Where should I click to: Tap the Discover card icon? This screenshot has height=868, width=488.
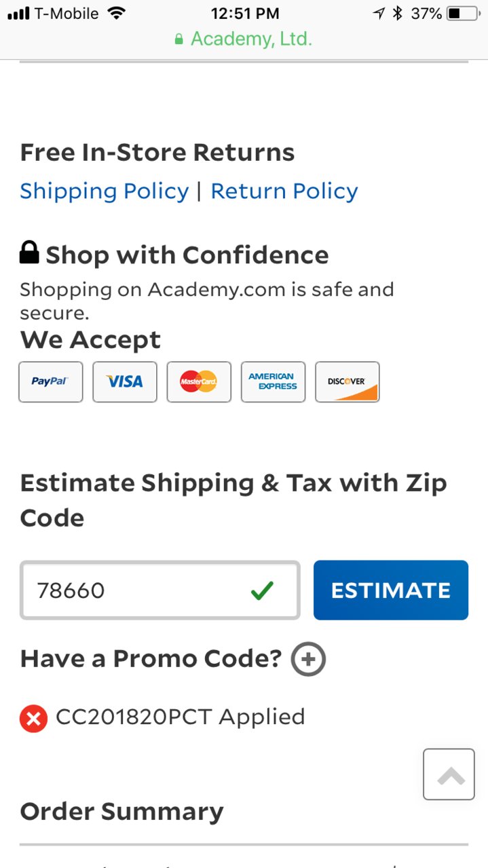pyautogui.click(x=348, y=381)
